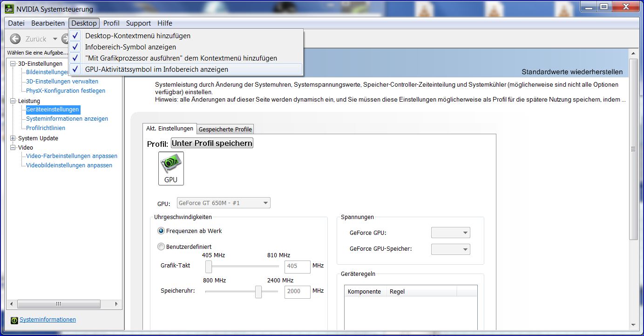Click Unter Profil speichern button
This screenshot has width=644, height=336.
tap(212, 143)
